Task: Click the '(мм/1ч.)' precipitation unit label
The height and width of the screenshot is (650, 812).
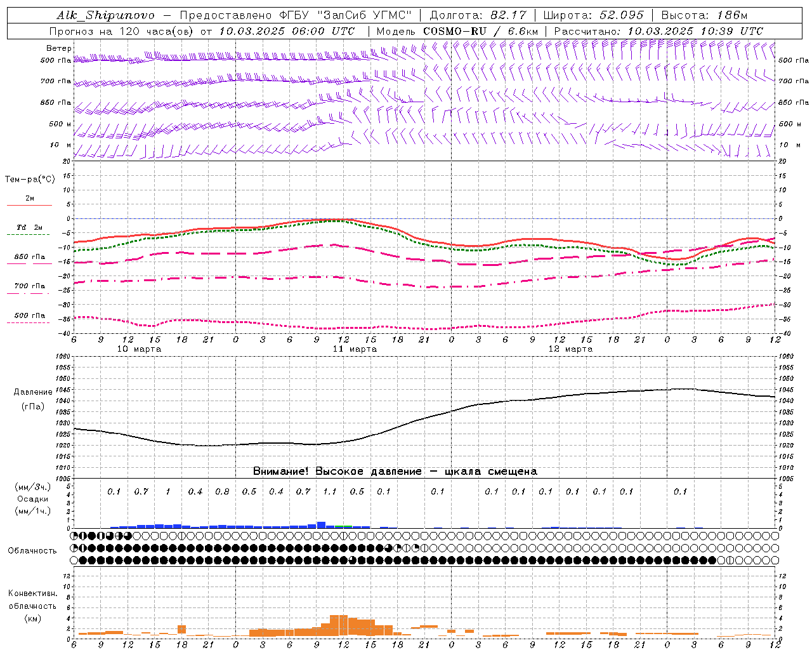Action: pos(33,511)
